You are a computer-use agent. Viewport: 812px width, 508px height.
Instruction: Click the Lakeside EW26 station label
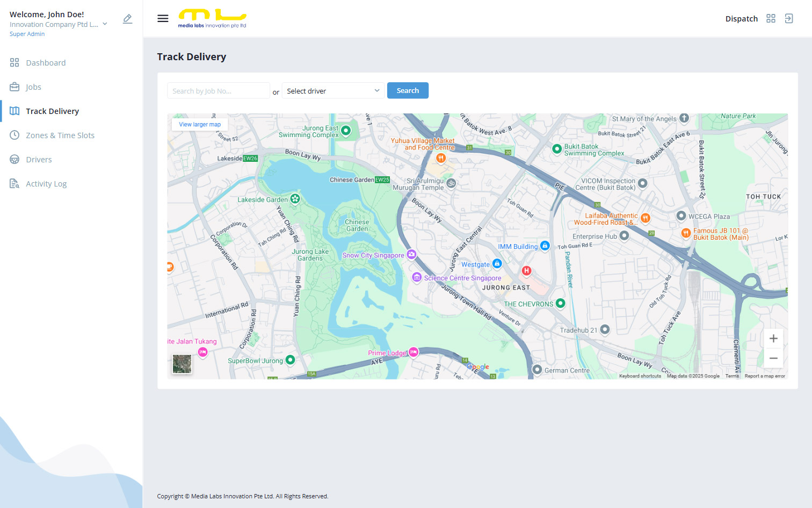[237, 159]
